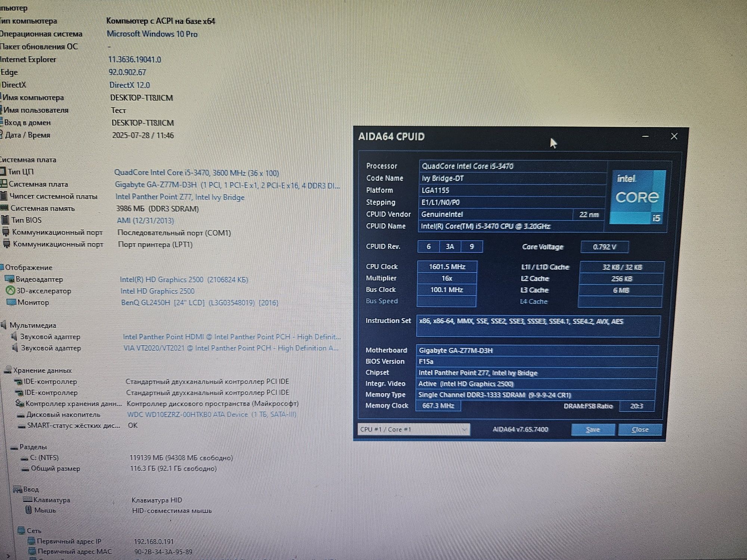Click the sound icon of the VIA VT2020/VT2021 row
This screenshot has width=747, height=560.
[15, 348]
